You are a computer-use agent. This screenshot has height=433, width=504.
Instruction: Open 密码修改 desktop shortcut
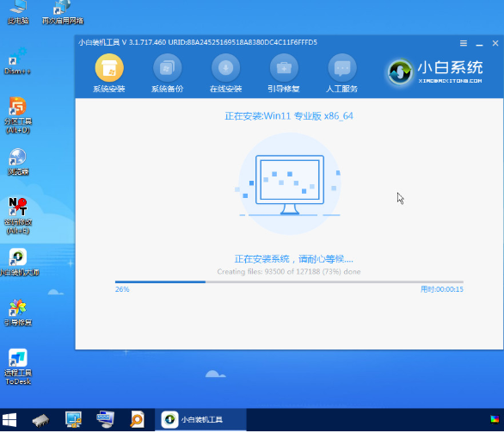pos(18,216)
